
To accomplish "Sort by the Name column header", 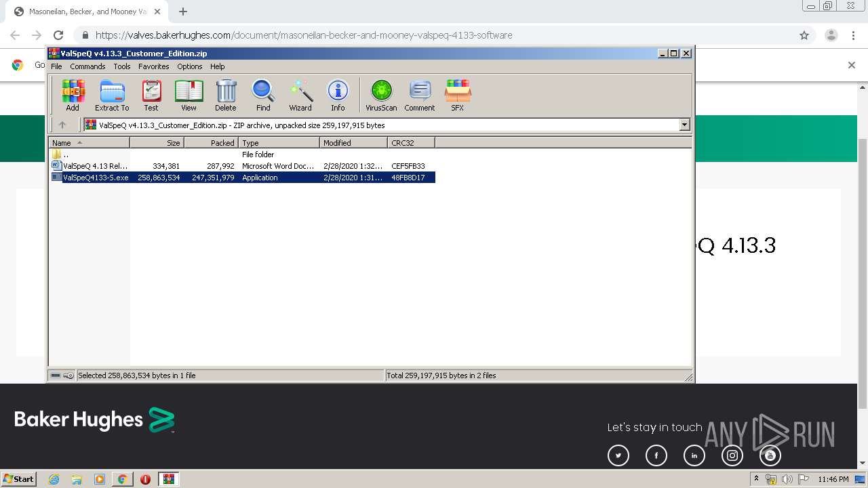I will (89, 143).
